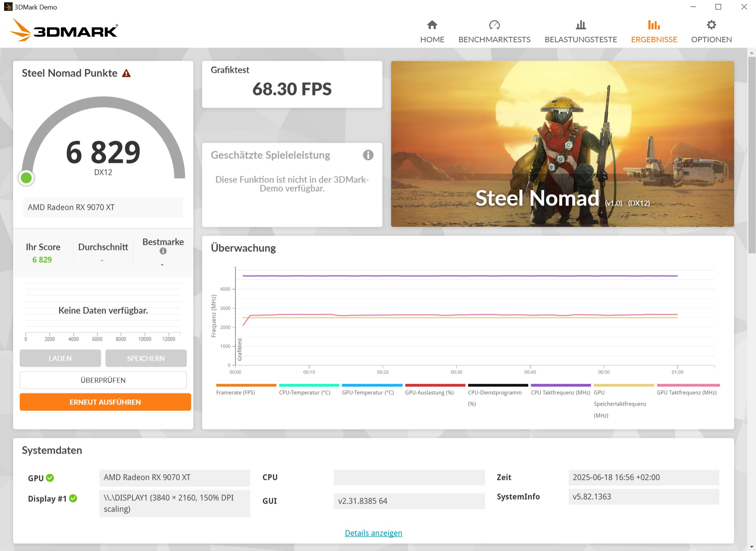The width and height of the screenshot is (756, 551).
Task: Click the SPEICHERN button
Action: (146, 358)
